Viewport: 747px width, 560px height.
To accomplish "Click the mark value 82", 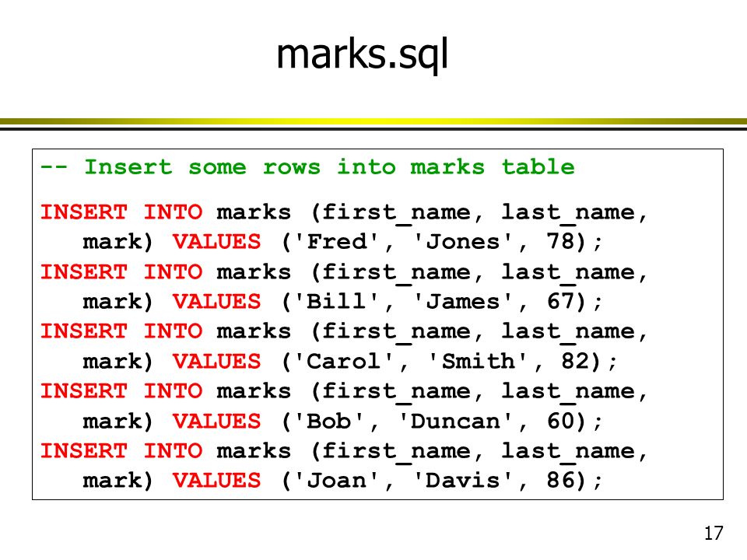I will tap(576, 361).
